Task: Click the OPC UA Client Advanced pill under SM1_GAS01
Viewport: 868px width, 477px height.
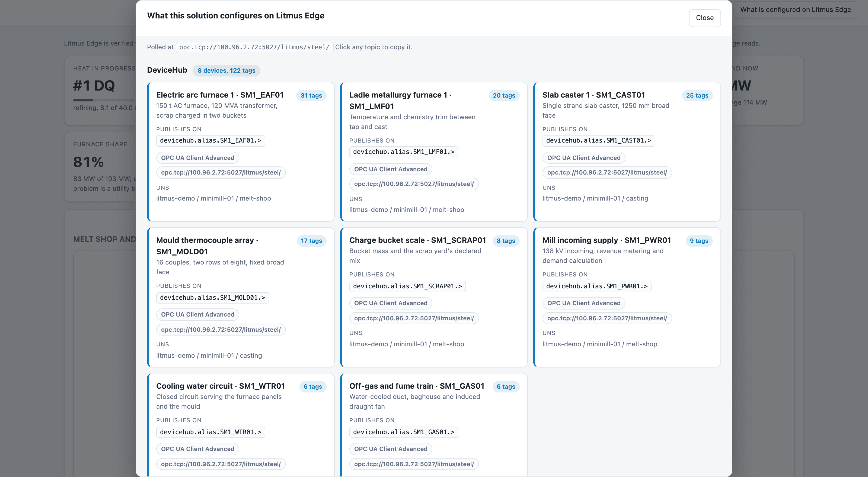Action: click(391, 449)
